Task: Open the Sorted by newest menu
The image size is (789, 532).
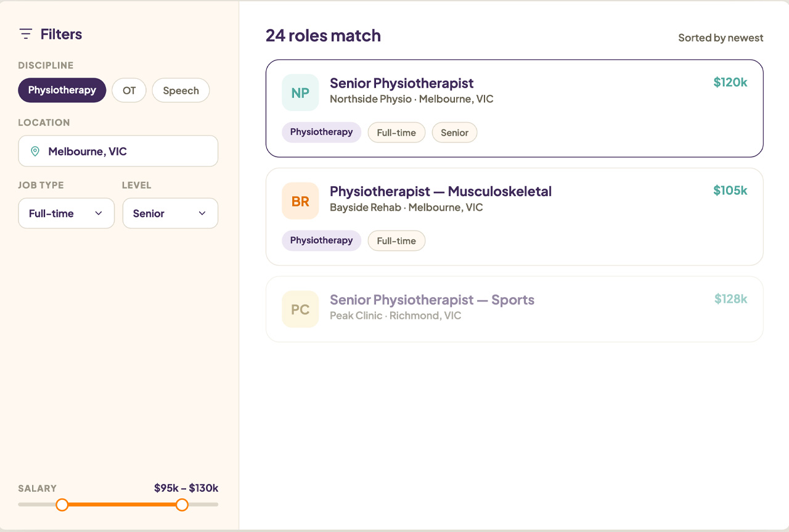Action: pos(721,38)
